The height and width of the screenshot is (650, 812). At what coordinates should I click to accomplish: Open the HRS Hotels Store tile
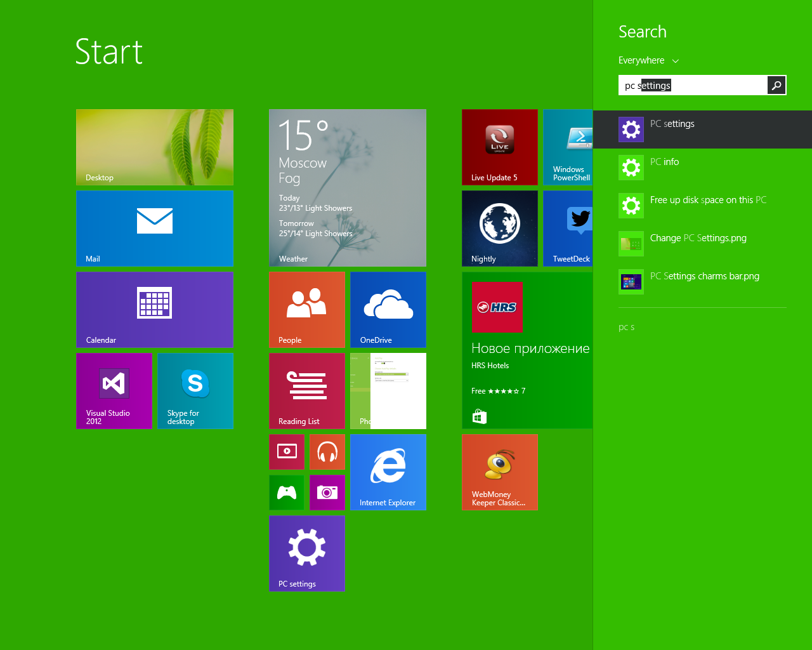pyautogui.click(x=527, y=350)
